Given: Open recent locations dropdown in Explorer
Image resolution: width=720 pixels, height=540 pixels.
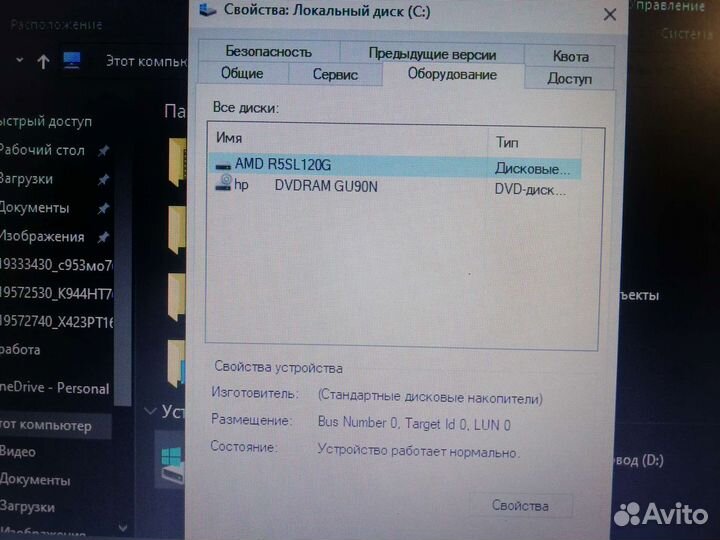Looking at the screenshot, I should tap(20, 60).
